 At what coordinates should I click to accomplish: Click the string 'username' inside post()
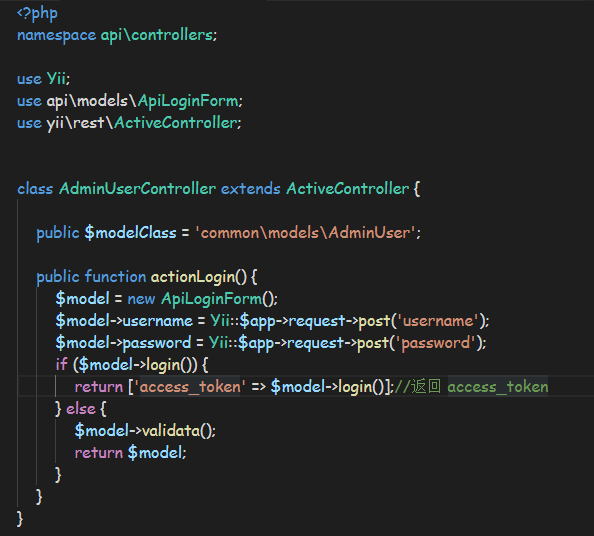click(x=438, y=321)
